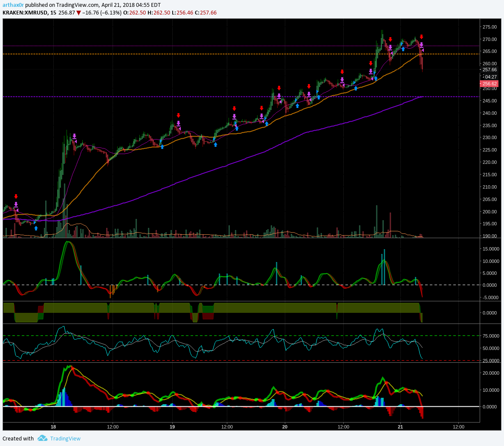The image size is (504, 446).
Task: Click the 275.00 price axis label
Action: tap(490, 27)
